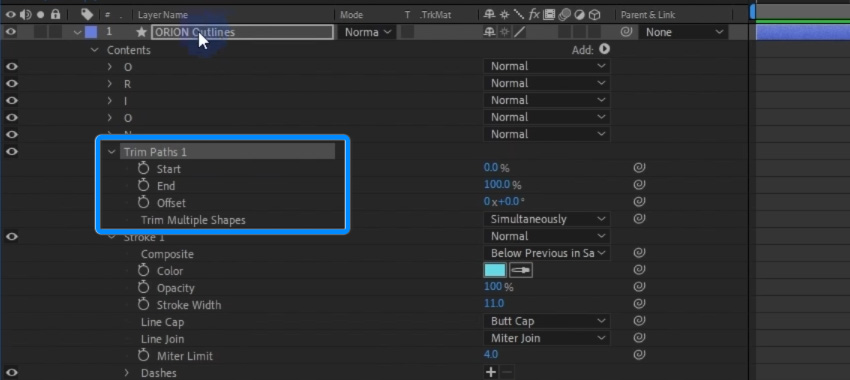Toggle visibility of Stroke 1

pos(11,236)
